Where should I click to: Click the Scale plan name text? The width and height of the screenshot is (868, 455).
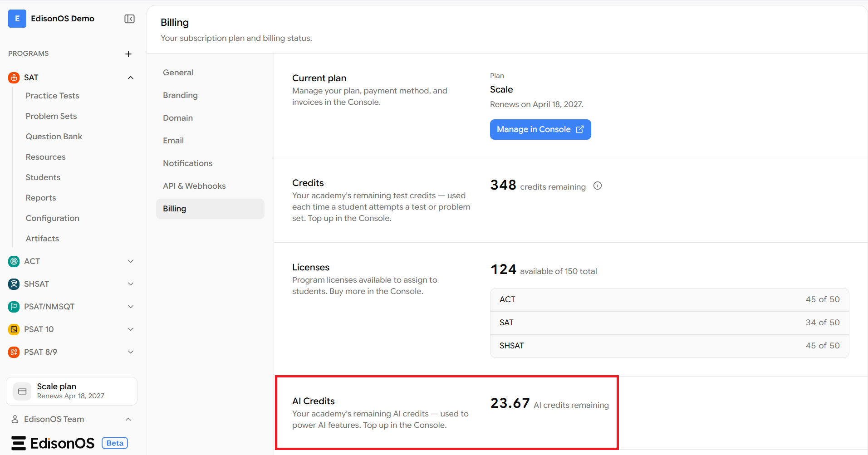click(x=501, y=89)
